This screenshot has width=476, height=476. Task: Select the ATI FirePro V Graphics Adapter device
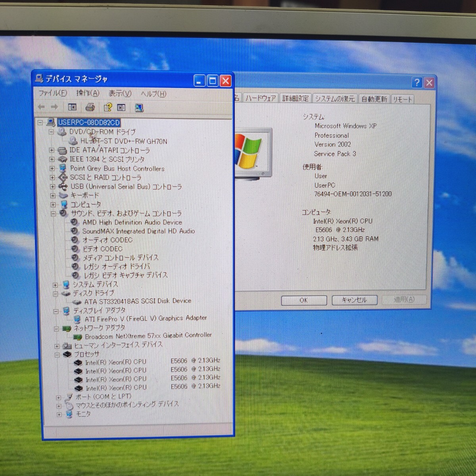tap(145, 318)
